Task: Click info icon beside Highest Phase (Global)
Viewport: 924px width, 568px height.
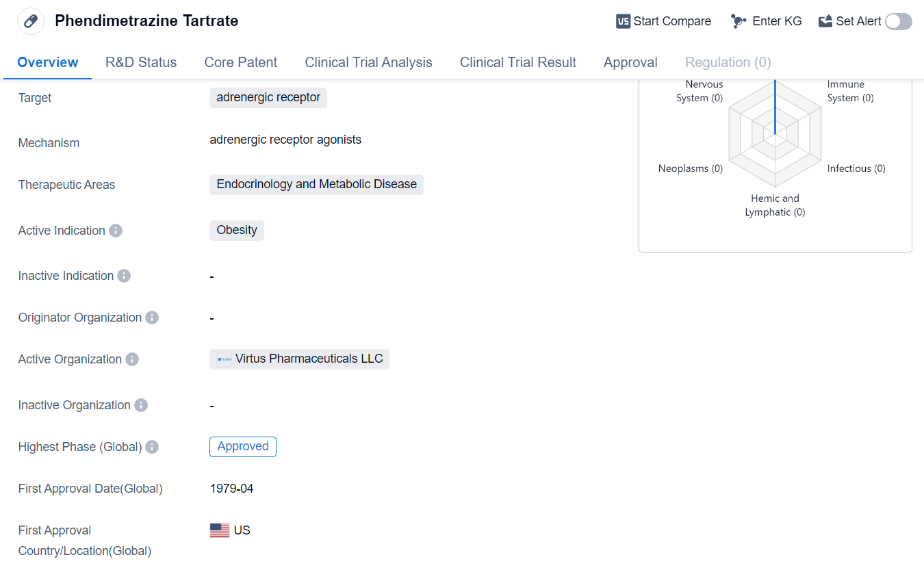Action: click(x=152, y=447)
